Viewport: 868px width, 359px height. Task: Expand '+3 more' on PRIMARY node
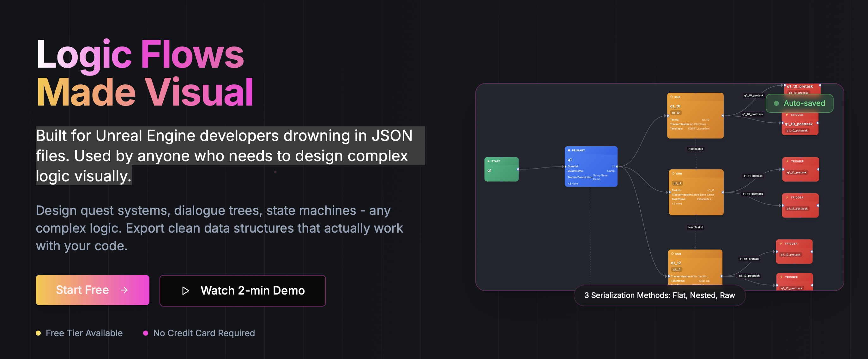(x=573, y=184)
